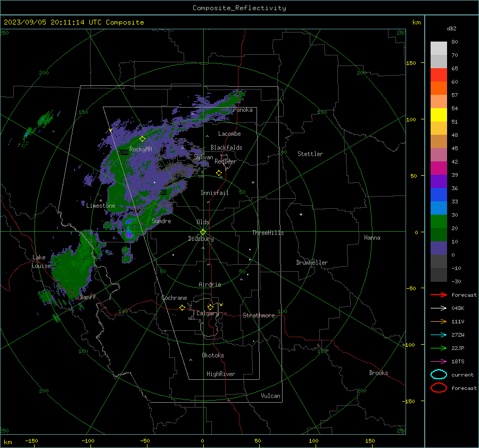Viewport: 479px width, 448px height.
Task: Click the Blackfalds city label
Action: coord(226,148)
